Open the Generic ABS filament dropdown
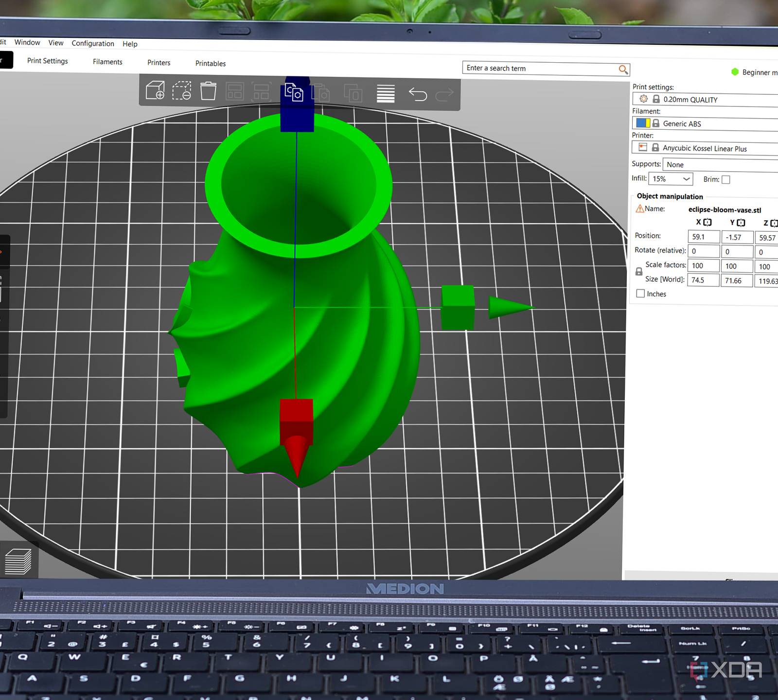Viewport: 778px width, 700px height. click(x=715, y=124)
